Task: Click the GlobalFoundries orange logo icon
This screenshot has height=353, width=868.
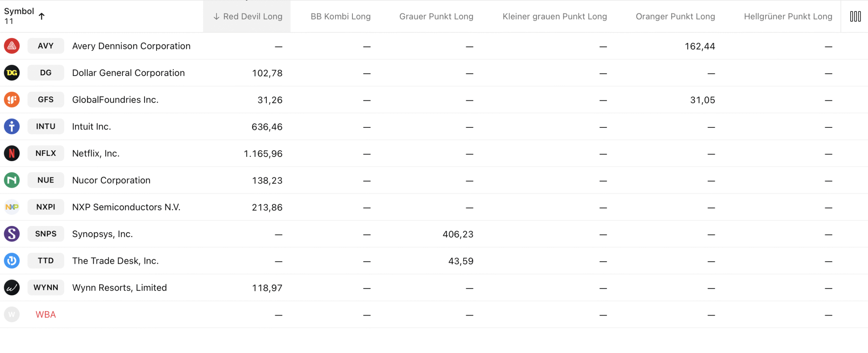Action: point(12,100)
